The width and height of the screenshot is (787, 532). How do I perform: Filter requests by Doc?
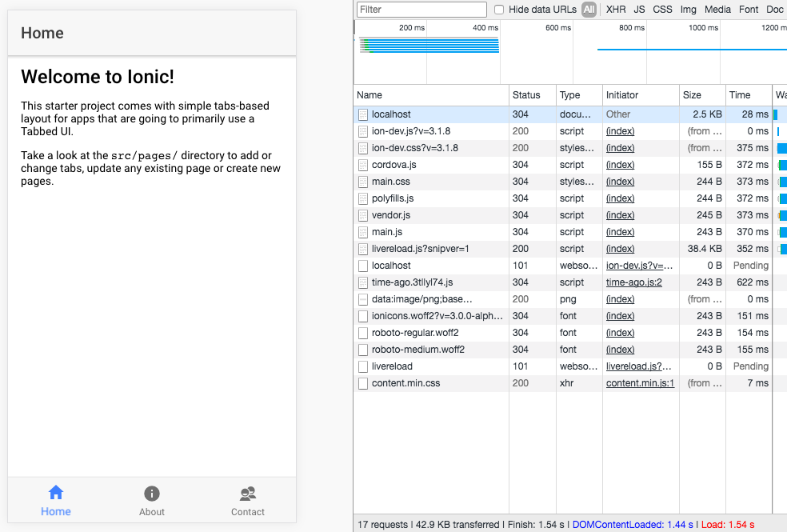[774, 10]
